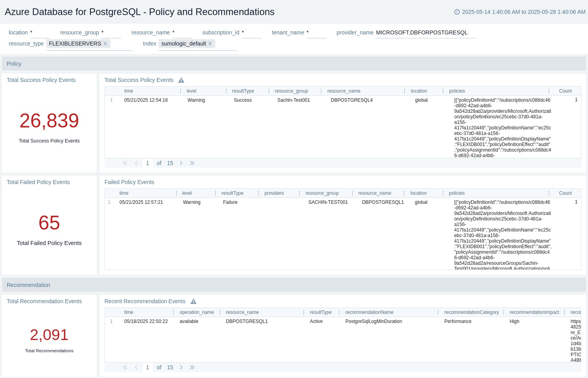Sort Recommendation Events table by operation_name
588x378 pixels.
pyautogui.click(x=197, y=312)
